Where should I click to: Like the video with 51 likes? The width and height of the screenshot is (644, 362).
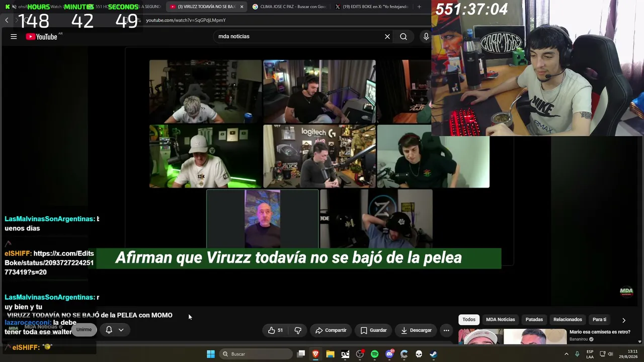276,330
